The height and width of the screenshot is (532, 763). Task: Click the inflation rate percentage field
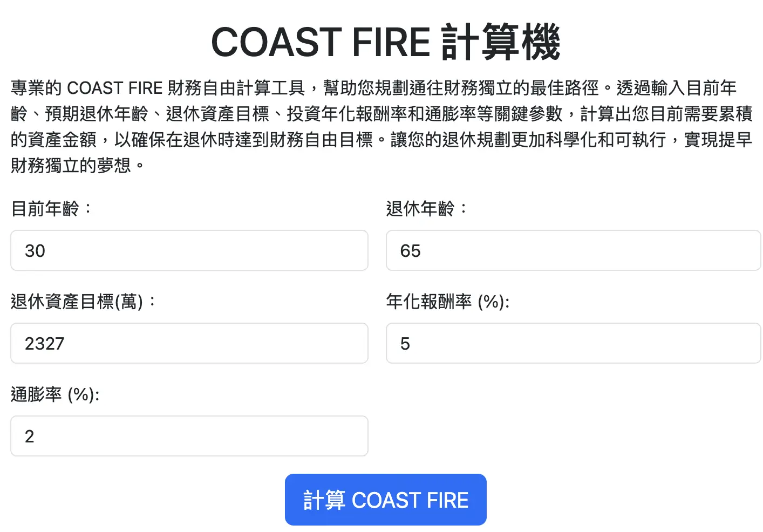tap(189, 436)
